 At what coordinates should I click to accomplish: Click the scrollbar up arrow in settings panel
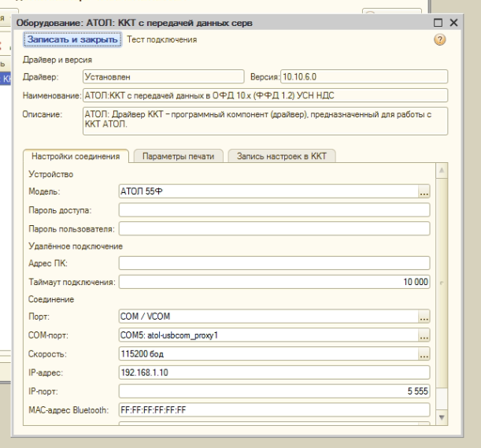pos(442,170)
